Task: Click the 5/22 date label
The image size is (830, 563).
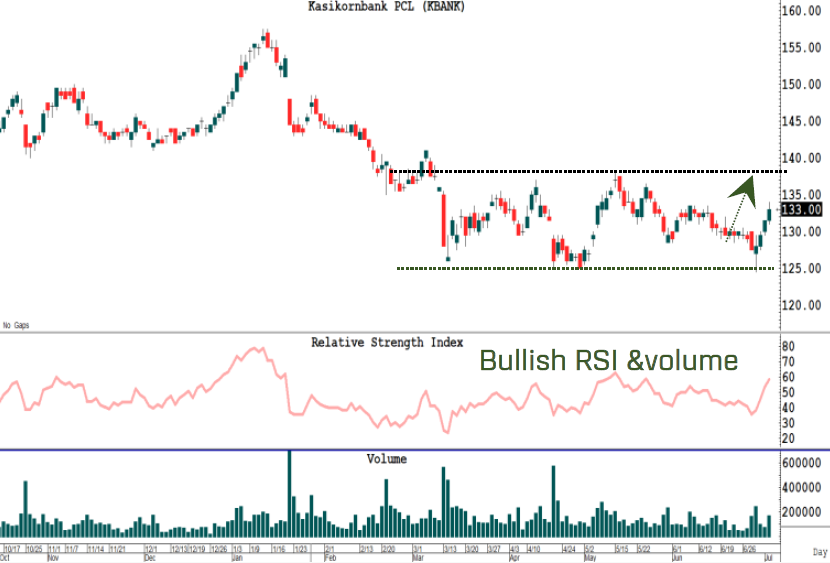Action: 644,549
